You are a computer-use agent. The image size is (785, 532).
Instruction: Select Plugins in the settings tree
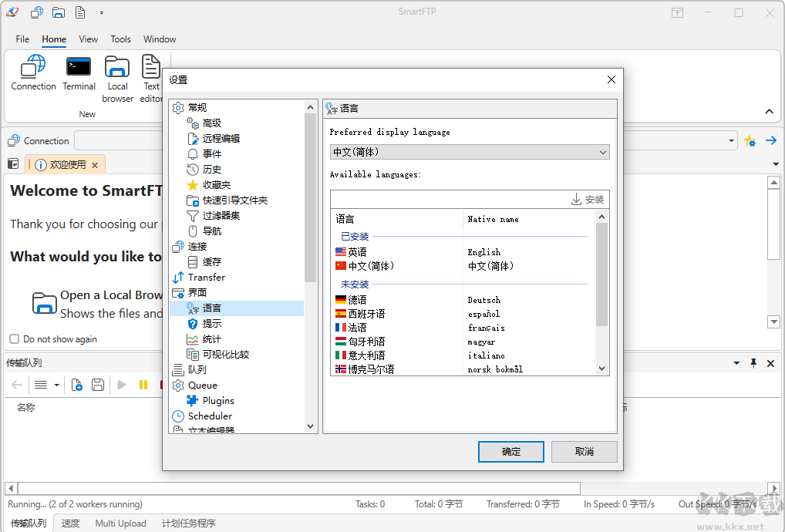tap(217, 401)
